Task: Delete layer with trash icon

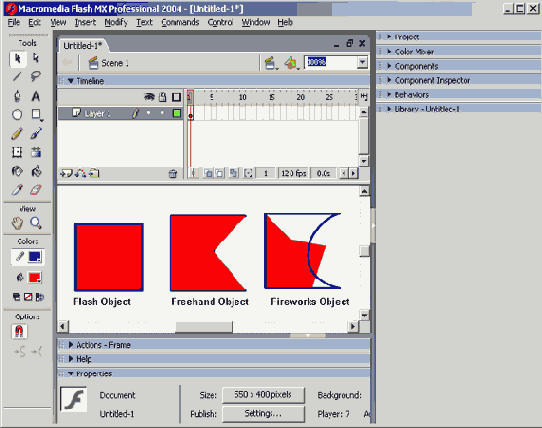Action: tap(172, 174)
